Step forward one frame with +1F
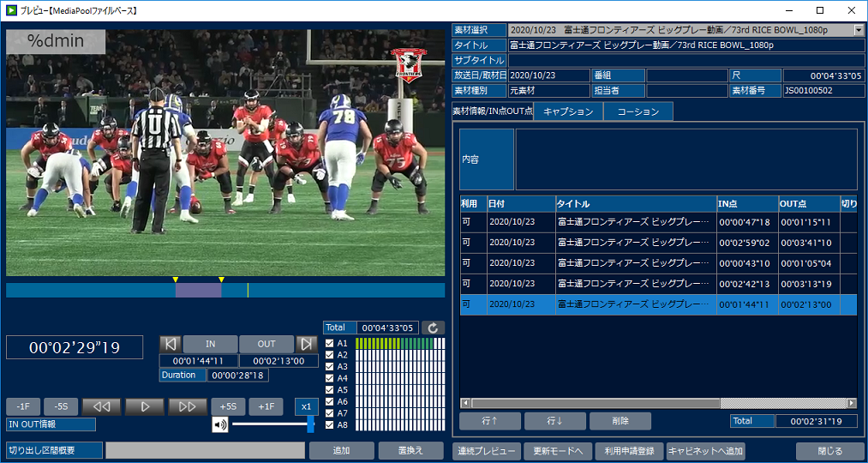The height and width of the screenshot is (463, 868). 266,406
